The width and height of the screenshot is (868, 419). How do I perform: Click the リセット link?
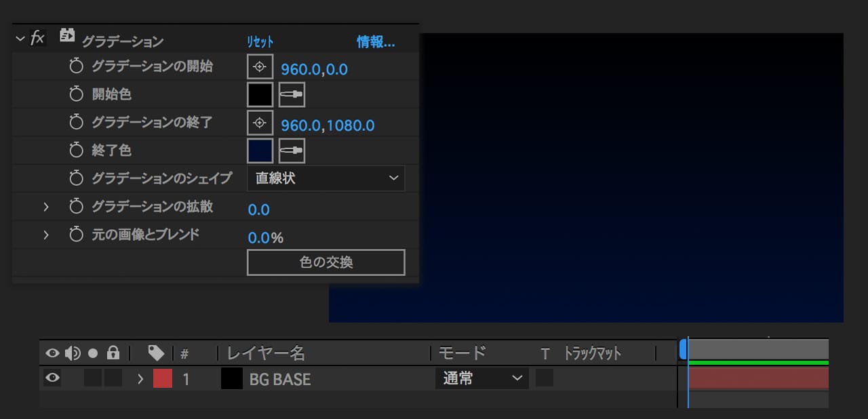click(x=260, y=42)
